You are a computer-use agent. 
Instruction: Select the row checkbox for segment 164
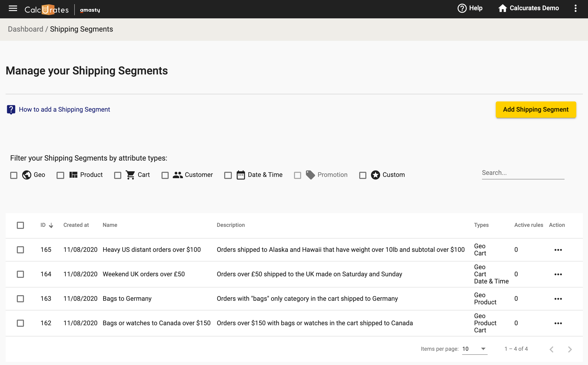[20, 274]
